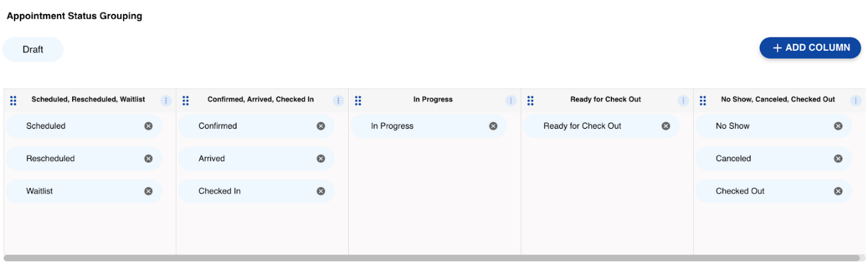
Task: Click the horizontal scrollbar below the columns
Action: (431, 258)
